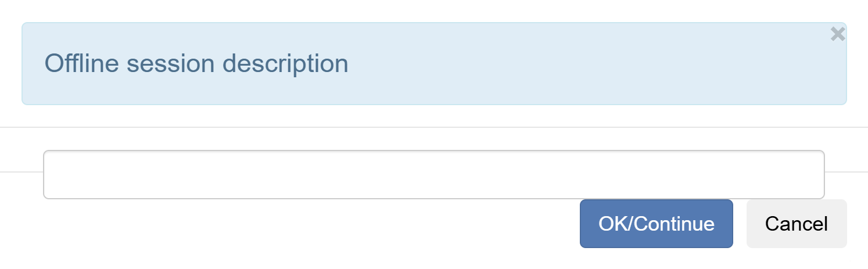This screenshot has height=269, width=868.
Task: Click the "Offline session description" text
Action: click(196, 63)
